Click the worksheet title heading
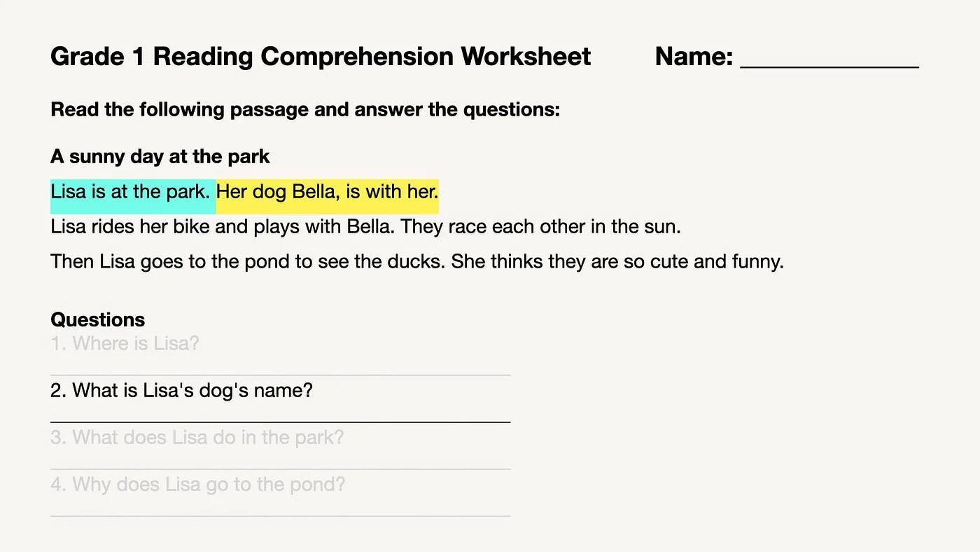The height and width of the screenshot is (552, 980). [x=321, y=57]
